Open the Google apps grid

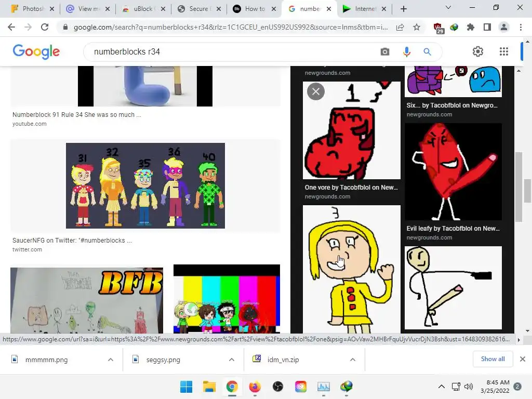[504, 51]
